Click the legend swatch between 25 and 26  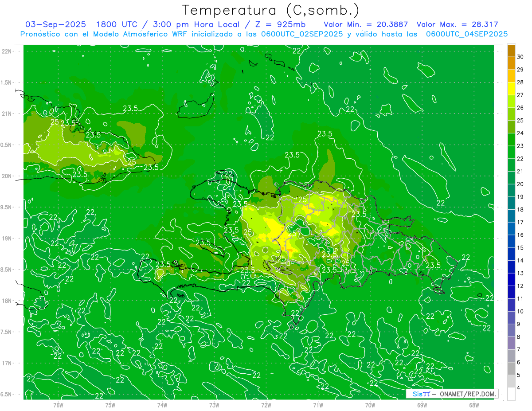[x=511, y=114]
